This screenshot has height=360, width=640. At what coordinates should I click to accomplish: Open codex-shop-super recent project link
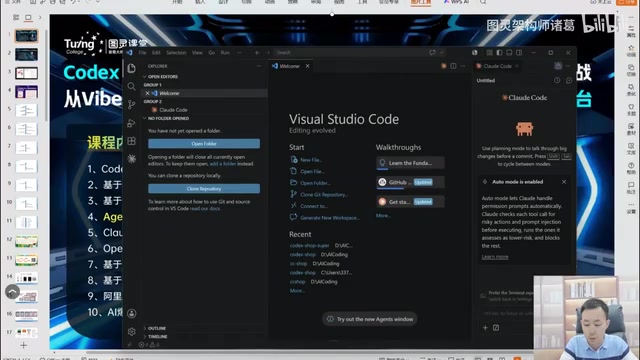(309, 246)
